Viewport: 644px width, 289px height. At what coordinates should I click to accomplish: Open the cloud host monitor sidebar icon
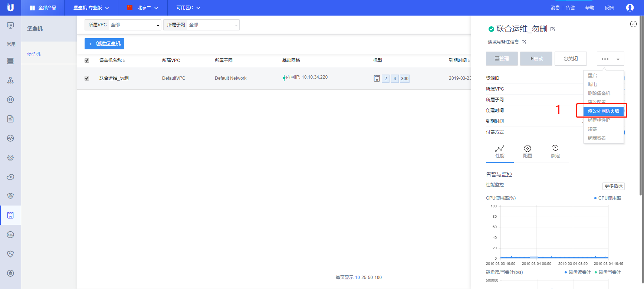[10, 25]
